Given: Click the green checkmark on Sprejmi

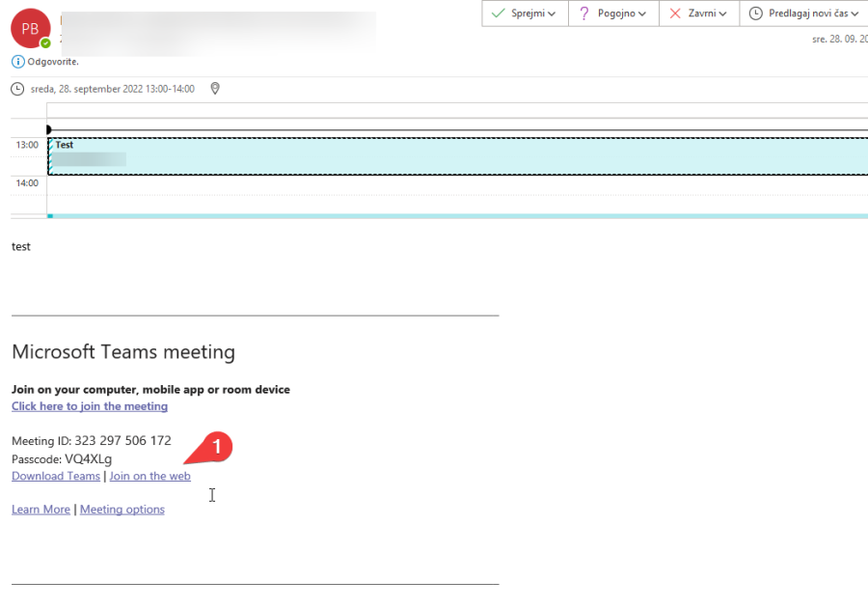Looking at the screenshot, I should pyautogui.click(x=498, y=14).
